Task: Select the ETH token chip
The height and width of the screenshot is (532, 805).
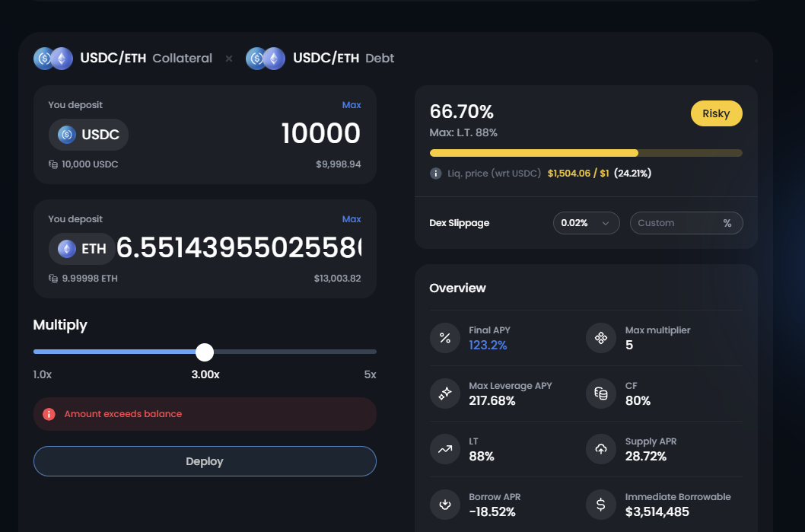Action: pos(82,249)
